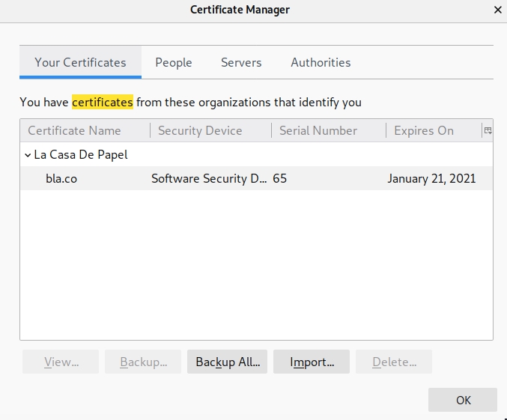Open the column picker icon in table header
This screenshot has height=420, width=507.
pyautogui.click(x=488, y=130)
